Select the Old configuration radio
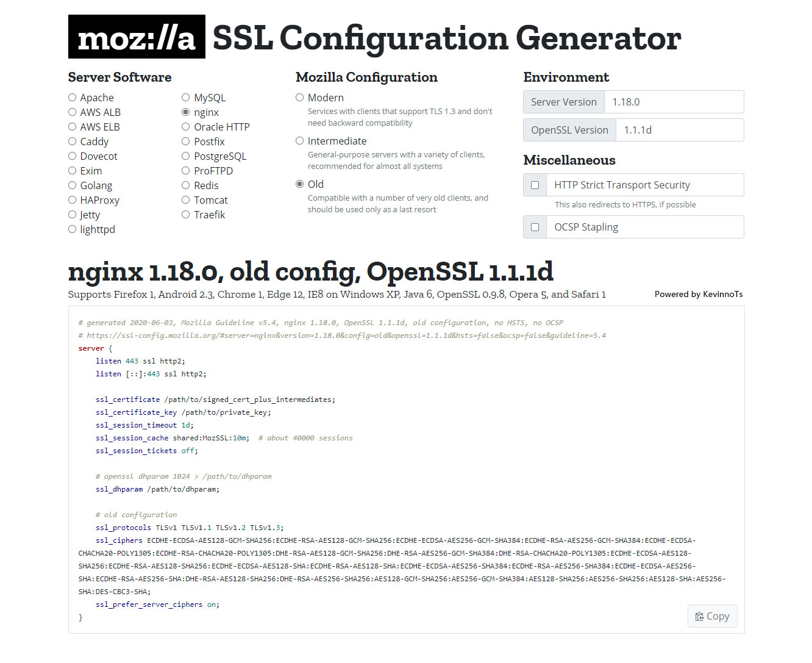The width and height of the screenshot is (812, 663). coord(300,184)
